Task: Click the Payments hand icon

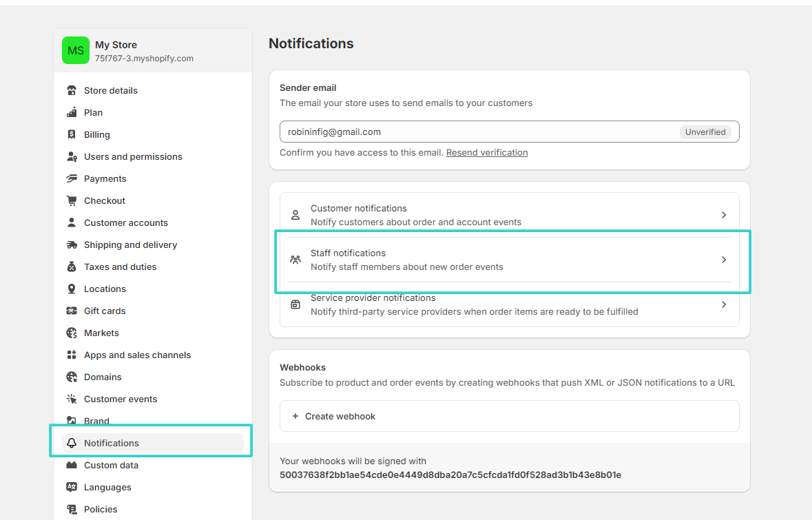Action: [72, 178]
